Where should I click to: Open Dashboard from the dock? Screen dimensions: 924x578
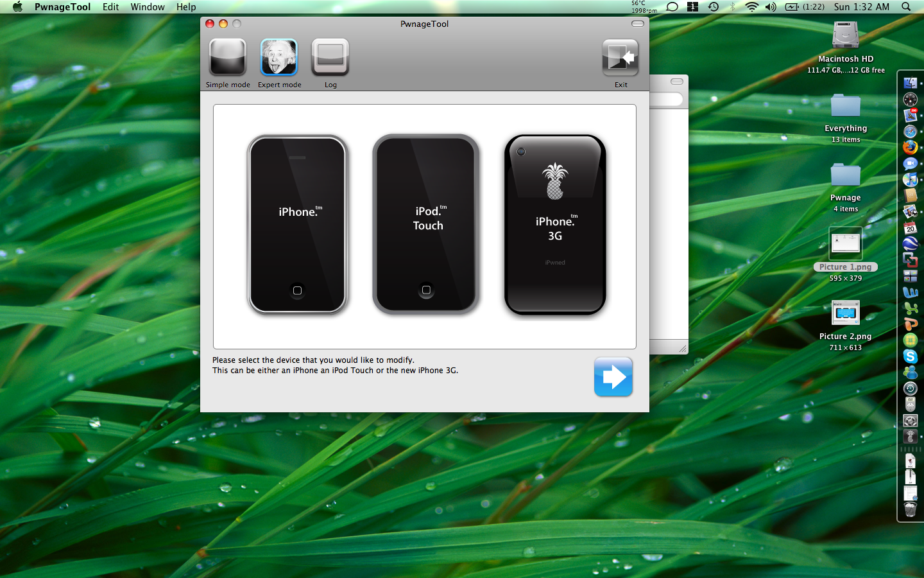coord(911,99)
